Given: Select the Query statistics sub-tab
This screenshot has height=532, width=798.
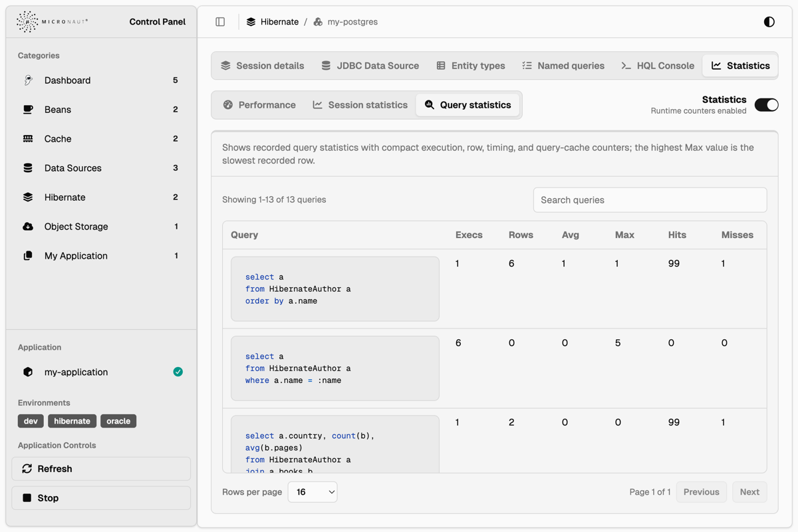Looking at the screenshot, I should tap(467, 105).
